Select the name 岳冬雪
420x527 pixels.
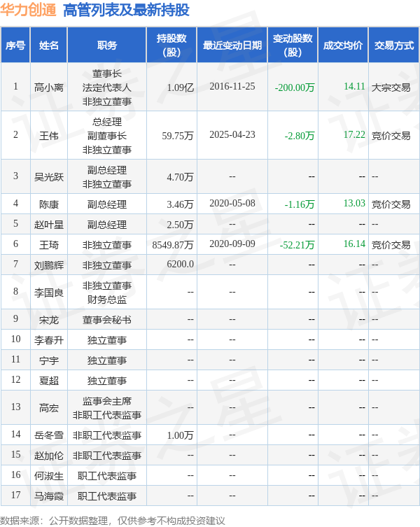tap(49, 435)
